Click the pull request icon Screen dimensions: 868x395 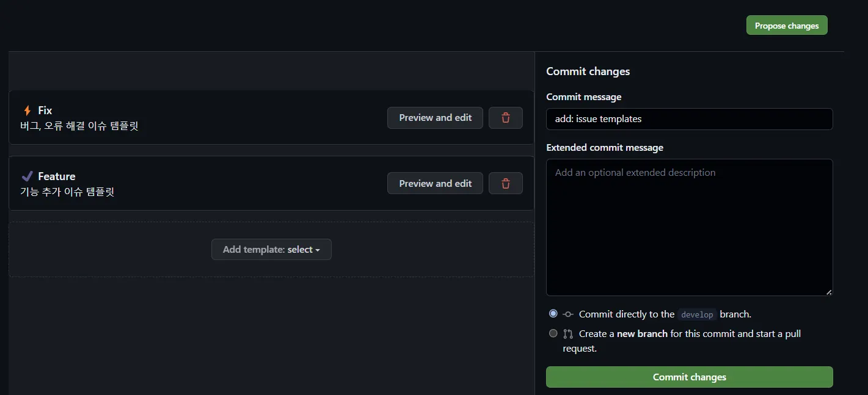[568, 334]
